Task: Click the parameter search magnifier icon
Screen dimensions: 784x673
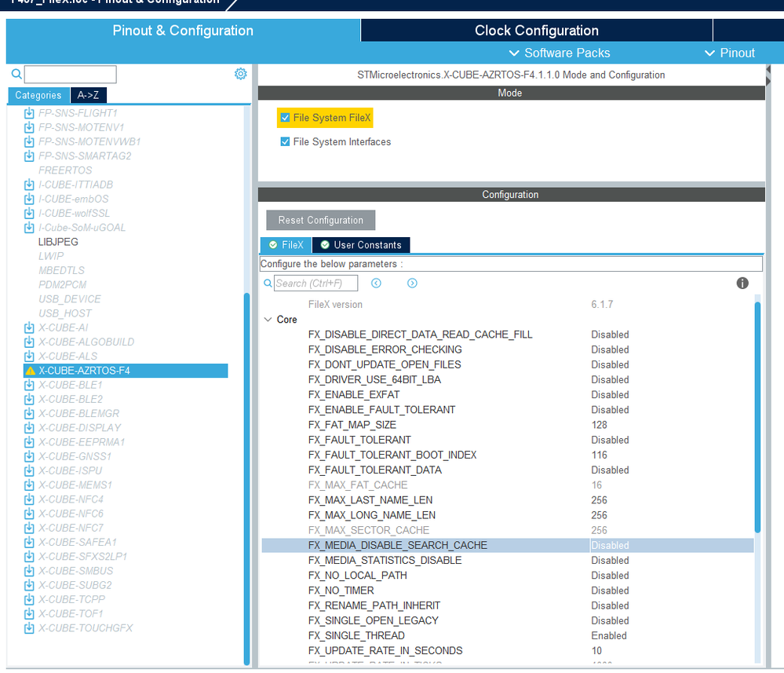Action: [x=268, y=283]
